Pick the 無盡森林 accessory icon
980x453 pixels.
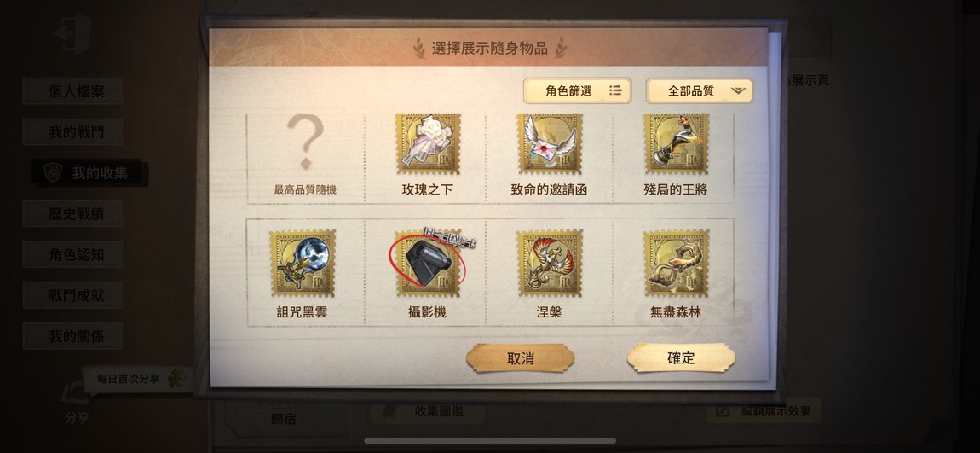676,263
